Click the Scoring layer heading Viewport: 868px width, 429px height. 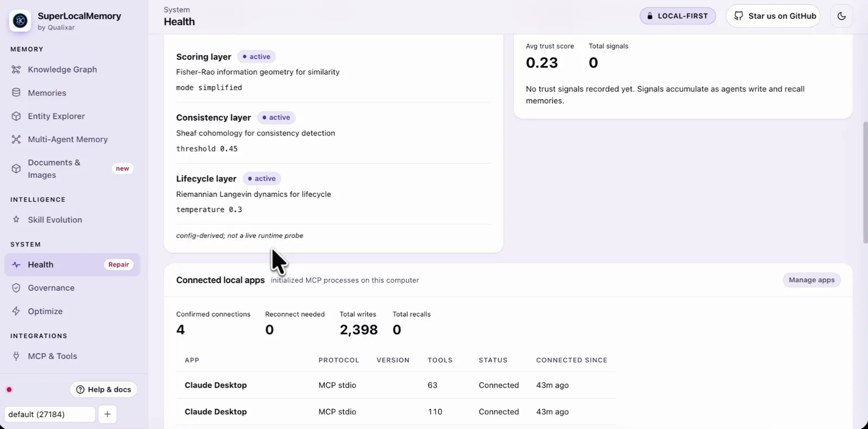coord(203,57)
